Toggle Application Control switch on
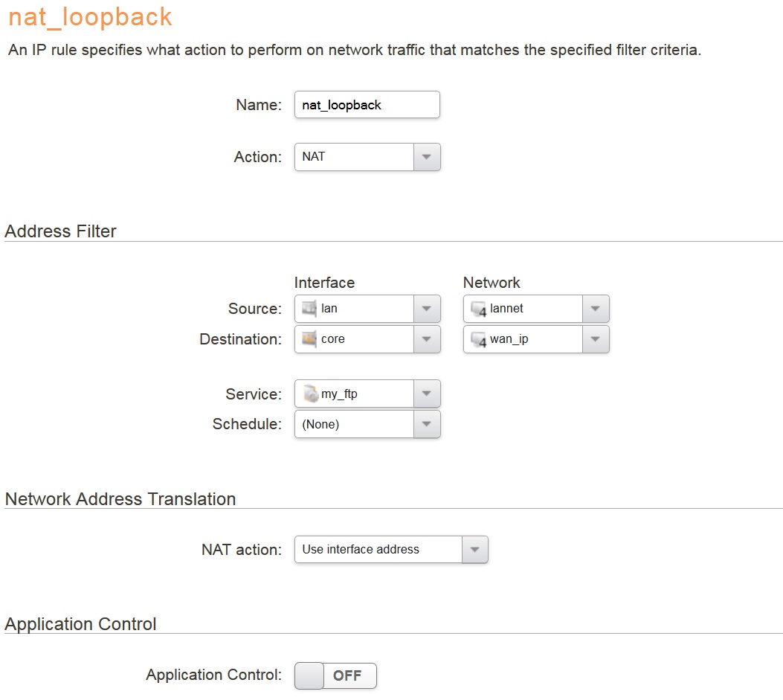The image size is (783, 700). [335, 675]
